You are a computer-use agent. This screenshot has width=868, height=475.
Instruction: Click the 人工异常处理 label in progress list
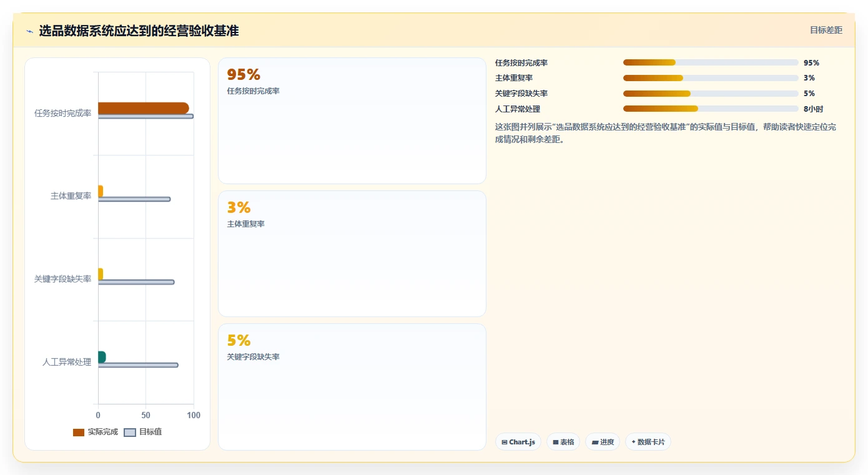click(x=518, y=109)
